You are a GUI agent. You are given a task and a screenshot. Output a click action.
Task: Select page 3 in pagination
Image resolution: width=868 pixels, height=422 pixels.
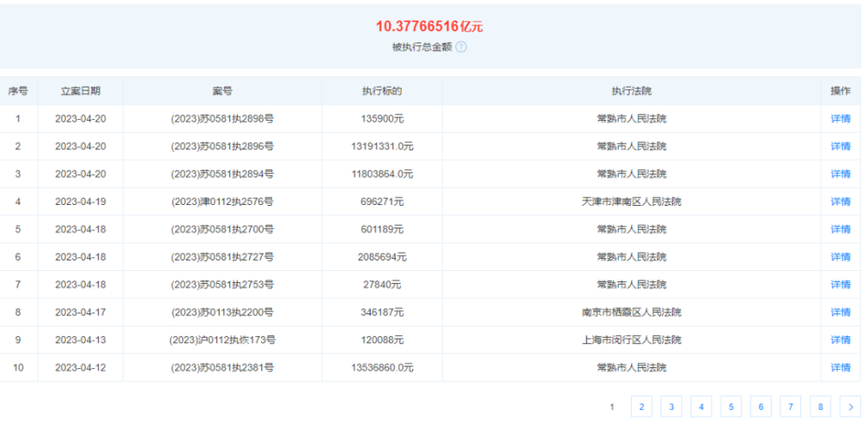[672, 407]
